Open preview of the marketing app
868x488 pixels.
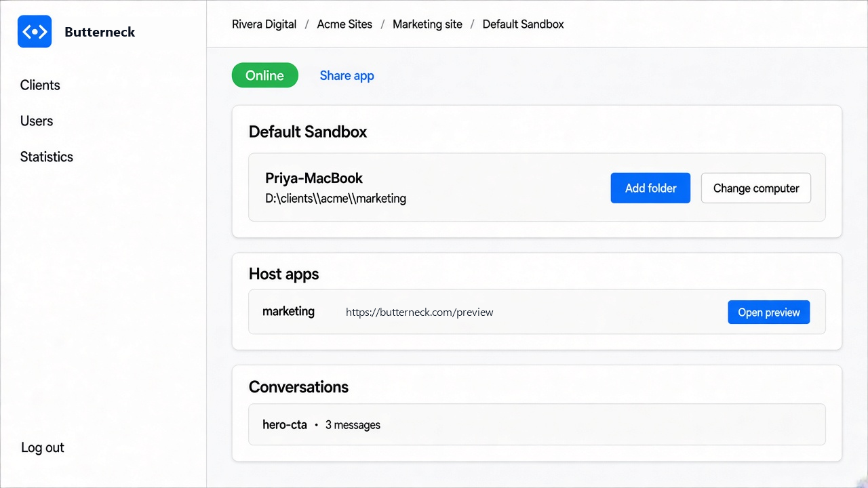769,312
